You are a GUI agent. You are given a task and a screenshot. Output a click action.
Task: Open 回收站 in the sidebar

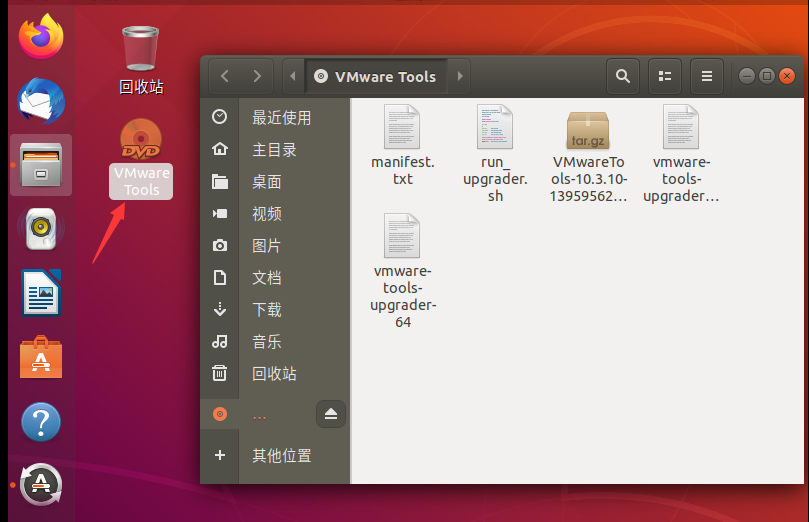tap(275, 373)
